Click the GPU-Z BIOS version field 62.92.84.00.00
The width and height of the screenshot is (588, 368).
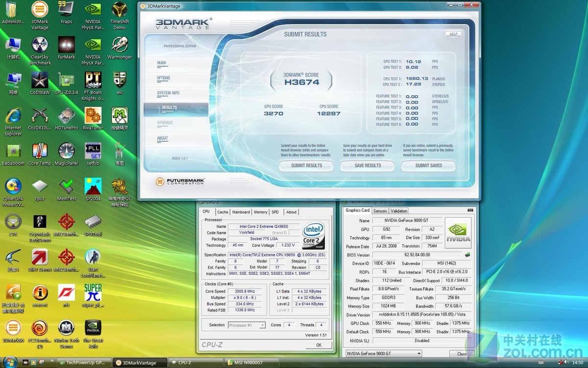417,255
